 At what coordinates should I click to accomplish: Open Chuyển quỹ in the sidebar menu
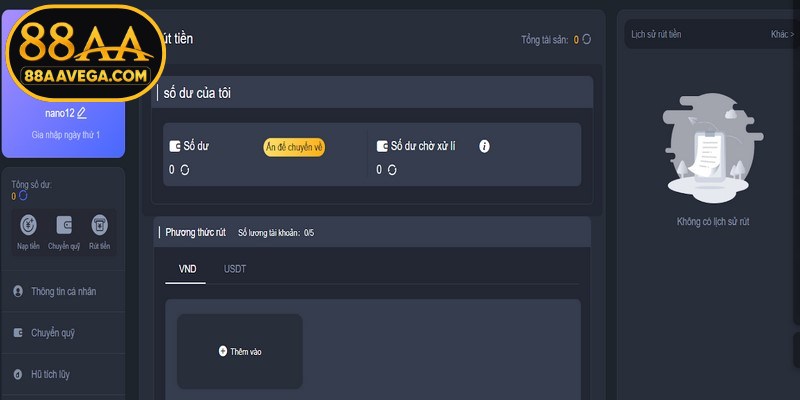pyautogui.click(x=52, y=333)
